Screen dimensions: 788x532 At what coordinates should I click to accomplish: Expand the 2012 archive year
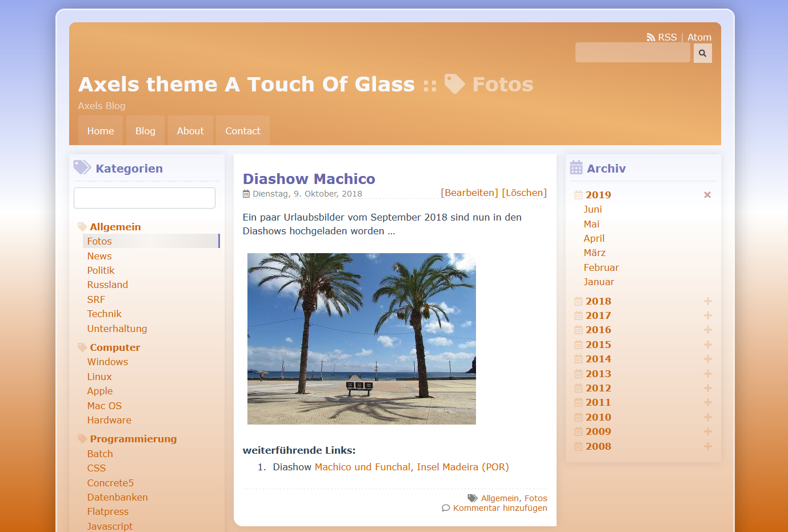(707, 388)
